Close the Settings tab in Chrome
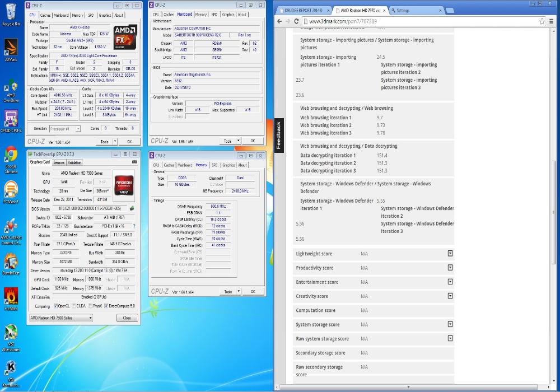Viewport: 560px width, 392px height. point(440,10)
